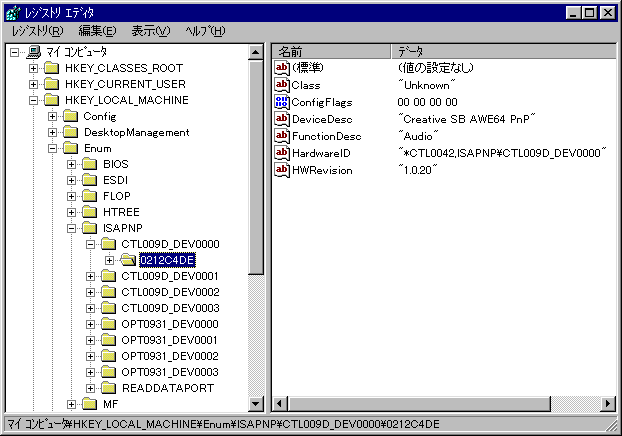Select the "Creative SB AWE64 PnP" data text
The height and width of the screenshot is (436, 622).
[x=467, y=119]
